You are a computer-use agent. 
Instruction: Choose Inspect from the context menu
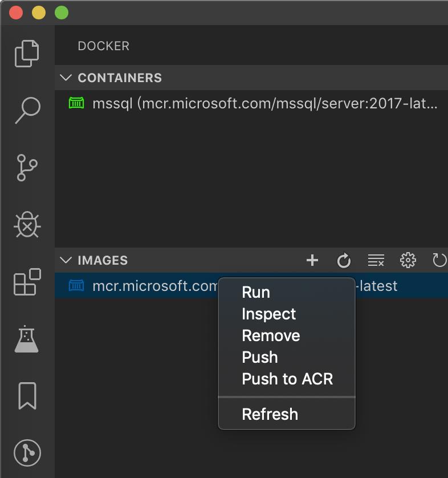click(287, 314)
